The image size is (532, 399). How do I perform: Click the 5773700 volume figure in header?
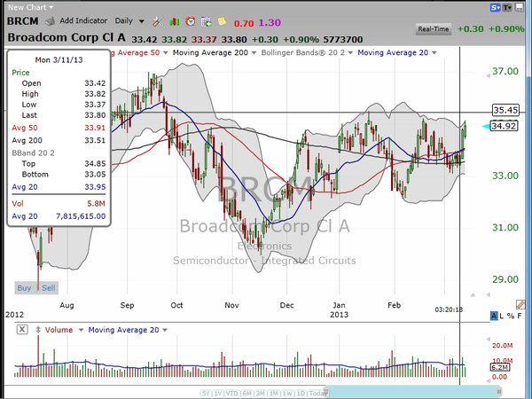(343, 40)
